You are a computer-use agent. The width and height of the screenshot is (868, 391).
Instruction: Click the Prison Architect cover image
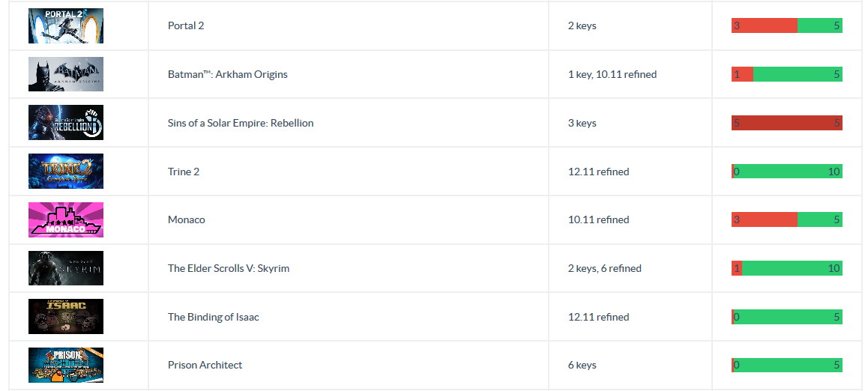coord(66,365)
